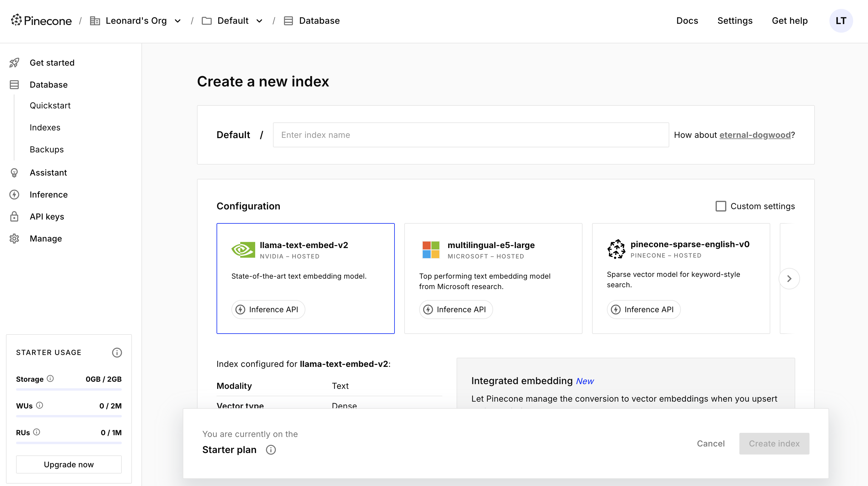
Task: Click the Manage gear icon
Action: [x=14, y=239]
